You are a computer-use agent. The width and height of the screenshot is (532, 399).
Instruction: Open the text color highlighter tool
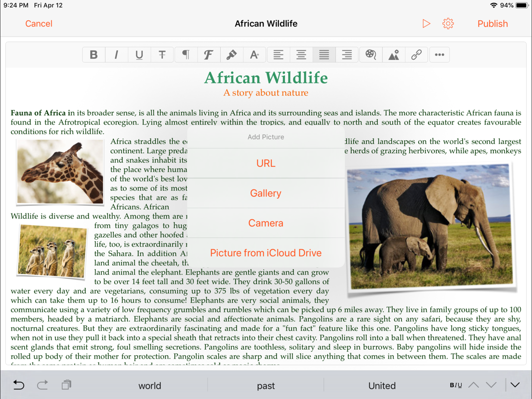[232, 54]
